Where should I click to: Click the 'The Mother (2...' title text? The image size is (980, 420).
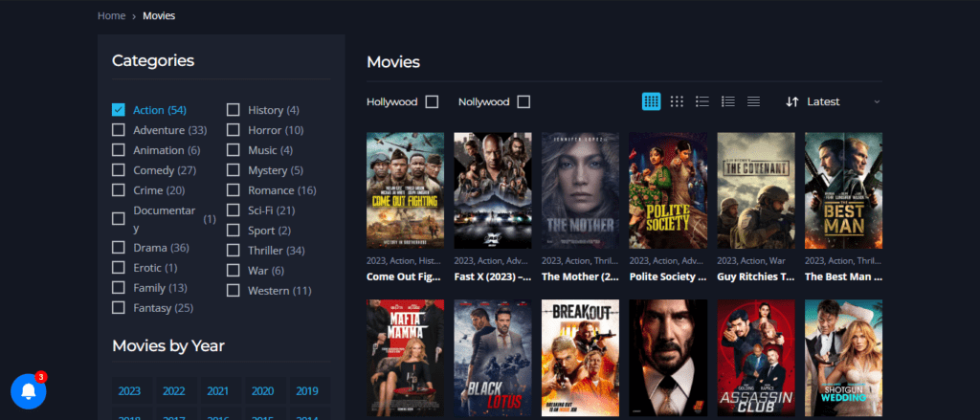tap(581, 276)
